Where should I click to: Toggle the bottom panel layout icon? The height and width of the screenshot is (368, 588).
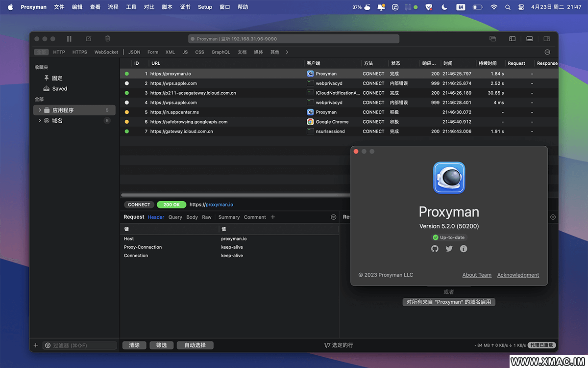coord(530,39)
